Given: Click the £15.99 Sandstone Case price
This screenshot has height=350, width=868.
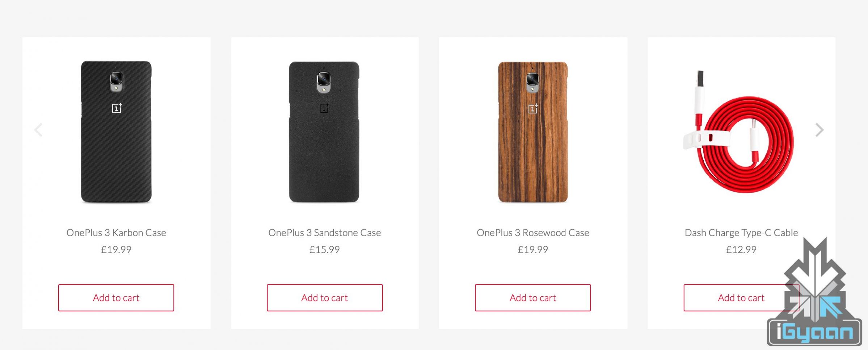Looking at the screenshot, I should click(x=325, y=250).
